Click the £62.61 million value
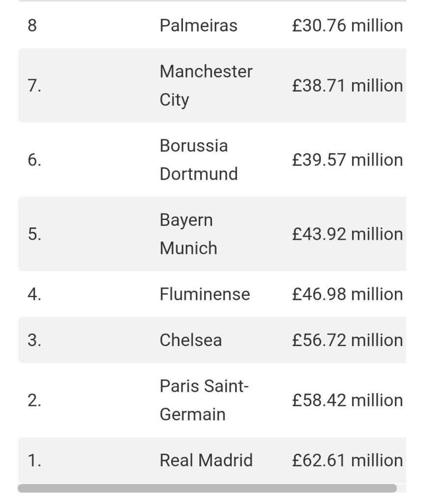 click(348, 460)
